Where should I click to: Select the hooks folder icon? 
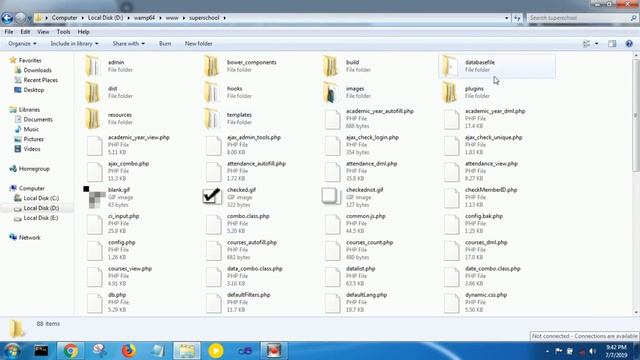[212, 92]
